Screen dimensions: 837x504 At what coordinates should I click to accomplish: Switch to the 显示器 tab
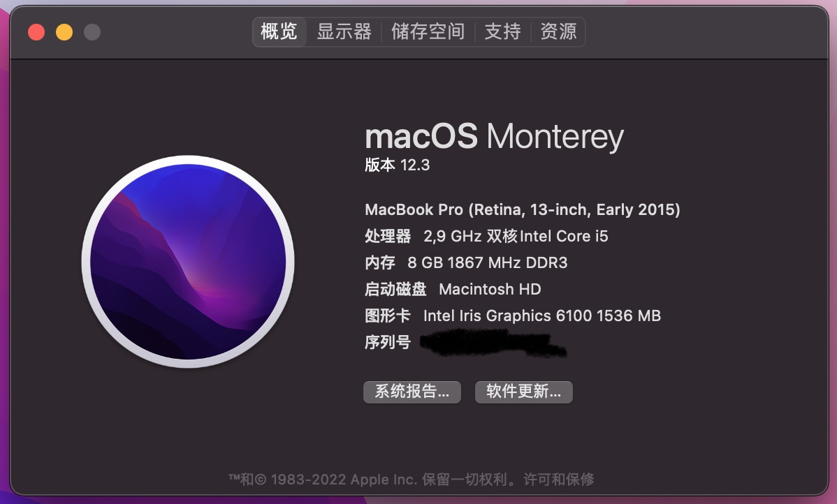coord(344,32)
